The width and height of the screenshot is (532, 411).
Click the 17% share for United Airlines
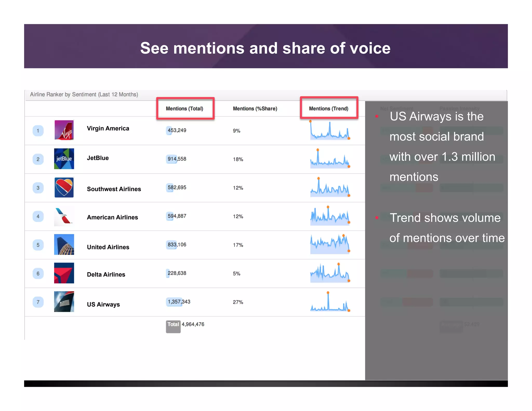click(x=238, y=245)
